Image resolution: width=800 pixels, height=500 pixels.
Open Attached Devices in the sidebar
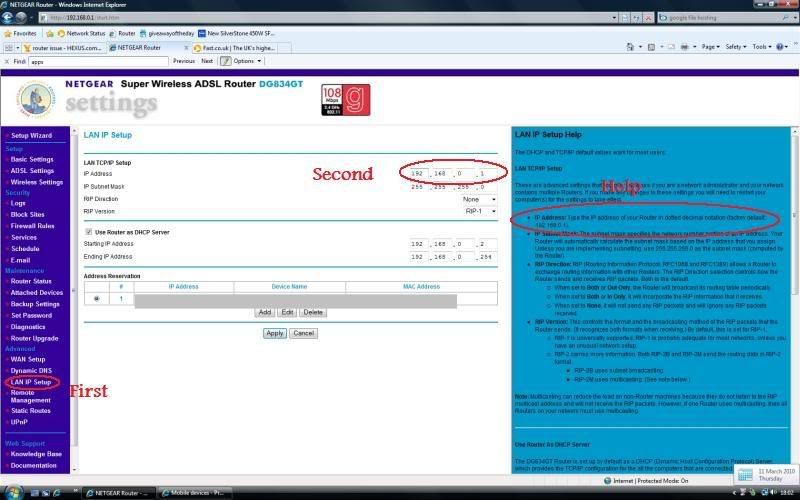tap(36, 293)
